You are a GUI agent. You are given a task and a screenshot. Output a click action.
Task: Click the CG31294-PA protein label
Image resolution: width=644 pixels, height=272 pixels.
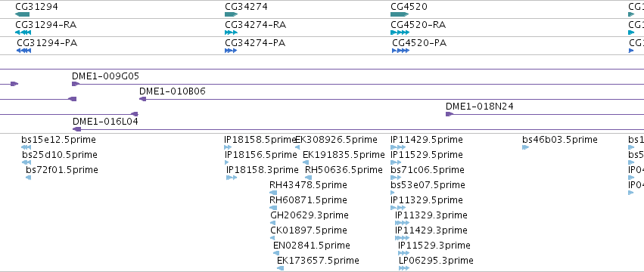[47, 43]
